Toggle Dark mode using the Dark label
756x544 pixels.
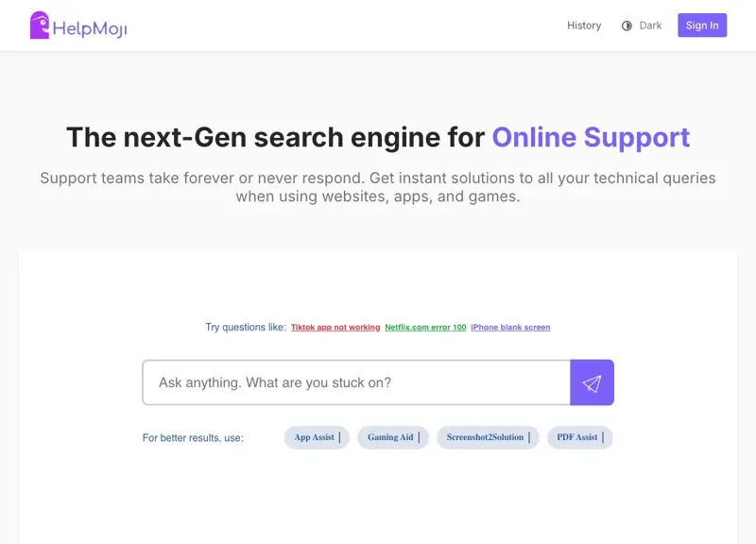pyautogui.click(x=650, y=25)
